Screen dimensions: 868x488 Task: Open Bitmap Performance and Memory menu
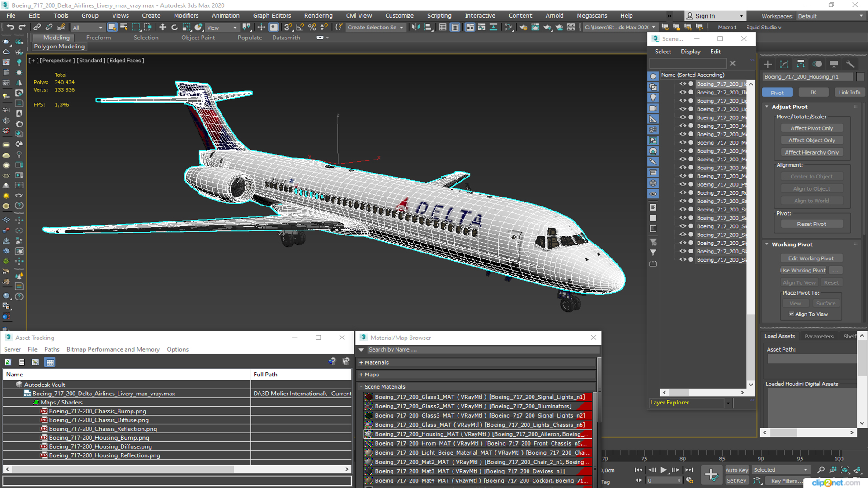coord(113,349)
